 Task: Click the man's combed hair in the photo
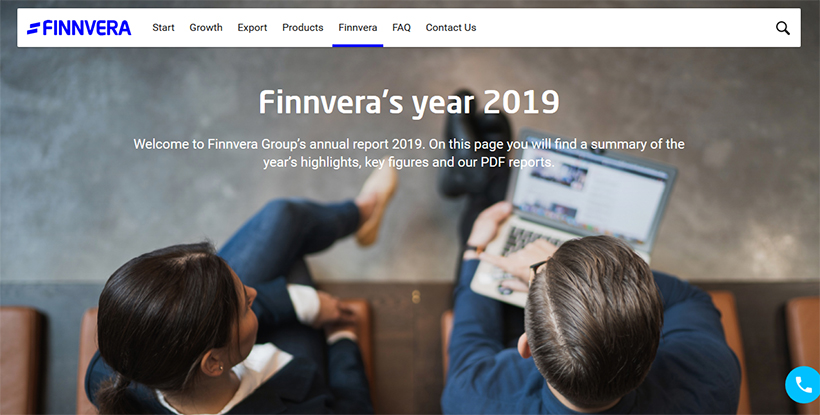coord(594,308)
